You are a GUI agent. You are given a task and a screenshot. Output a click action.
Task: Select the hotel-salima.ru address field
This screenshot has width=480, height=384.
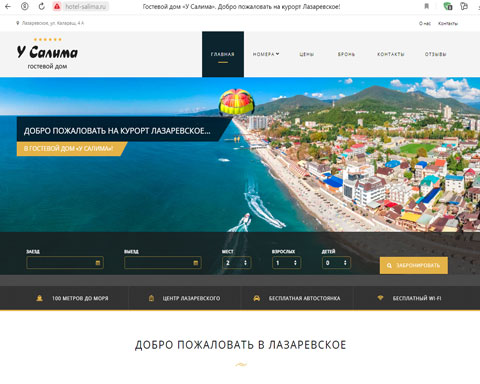click(x=86, y=6)
